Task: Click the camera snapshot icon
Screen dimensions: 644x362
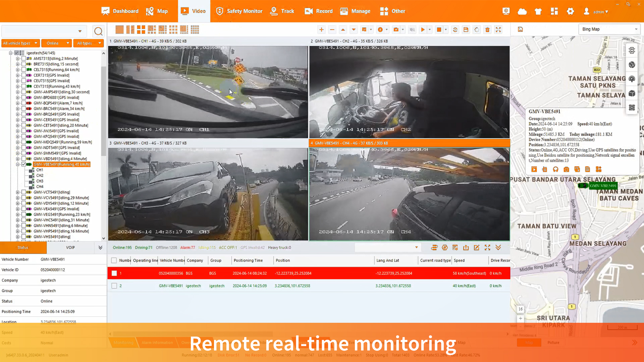Action: [x=396, y=29]
